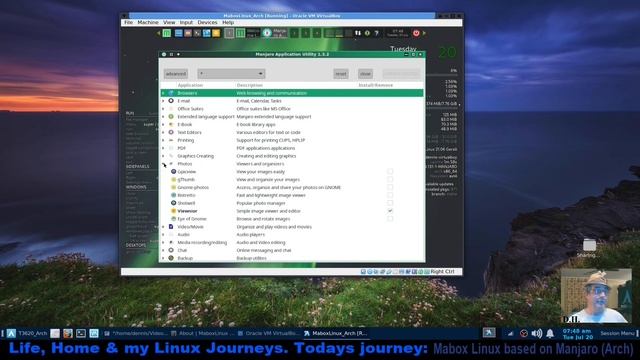Expand the Video/Movie category
Viewport: 640px width, 360px height.
tap(163, 227)
